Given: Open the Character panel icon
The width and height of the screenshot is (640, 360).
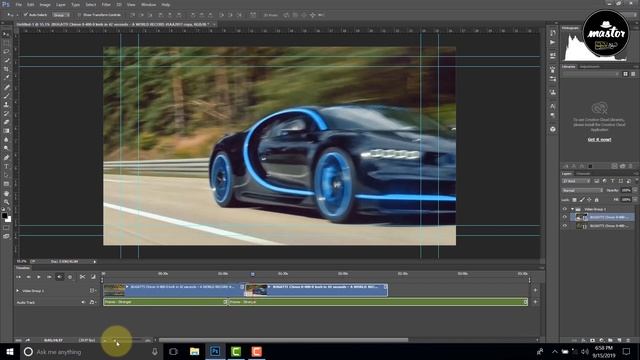Looking at the screenshot, I should point(553,106).
